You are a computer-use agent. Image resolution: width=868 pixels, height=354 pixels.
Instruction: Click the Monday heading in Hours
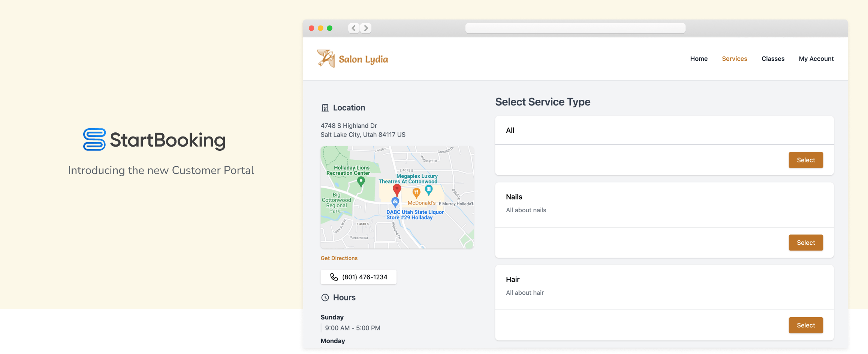(332, 341)
